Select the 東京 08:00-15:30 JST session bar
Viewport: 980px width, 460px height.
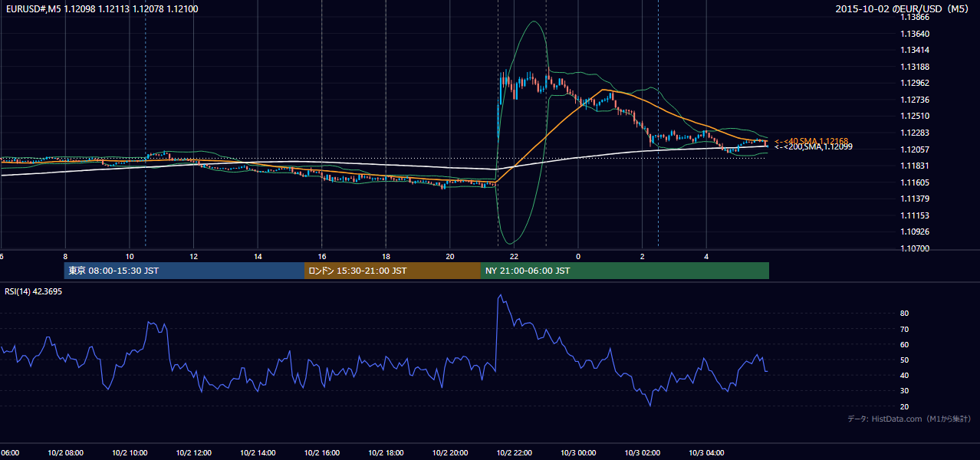pyautogui.click(x=184, y=271)
